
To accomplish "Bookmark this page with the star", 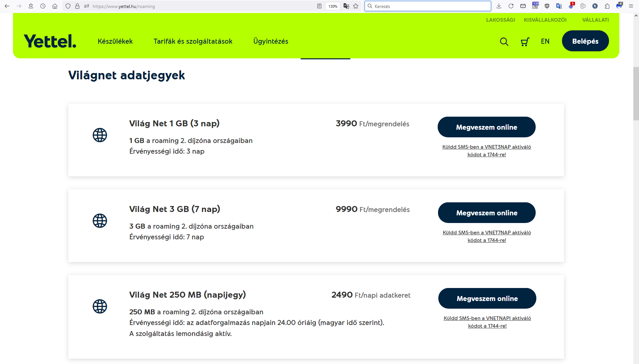I will coord(356,6).
